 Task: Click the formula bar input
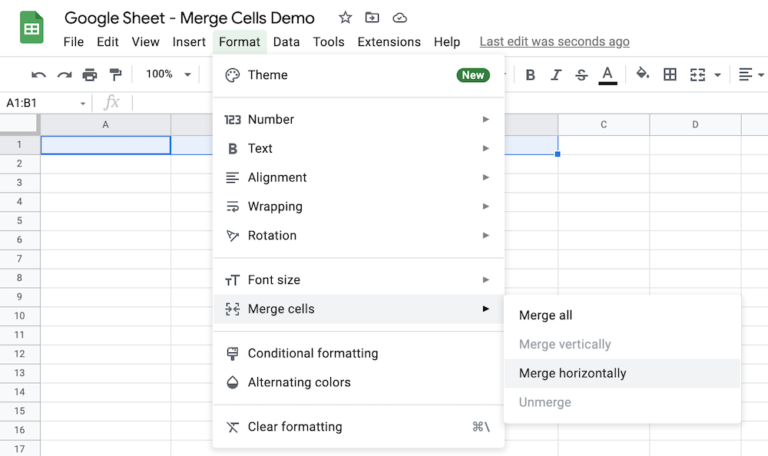450,103
